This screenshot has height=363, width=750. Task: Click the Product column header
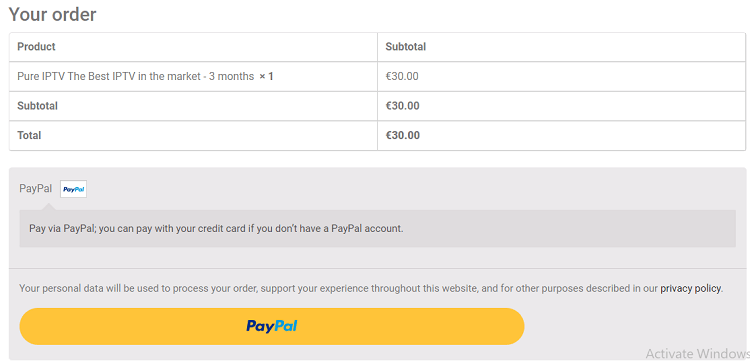(36, 46)
